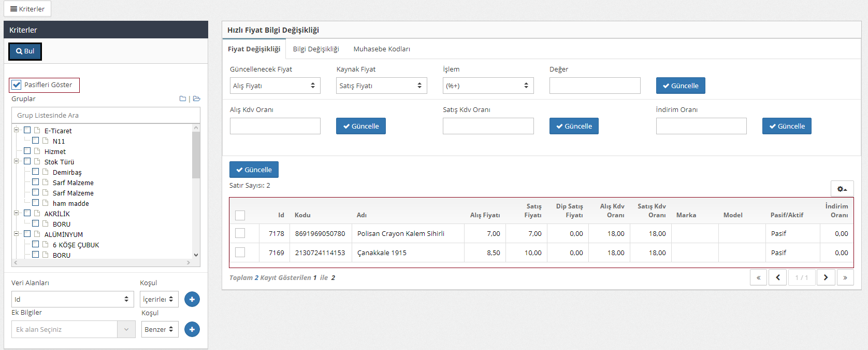Image resolution: width=868 pixels, height=350 pixels.
Task: Toggle the Pasifleri Göster checkbox
Action: click(17, 85)
